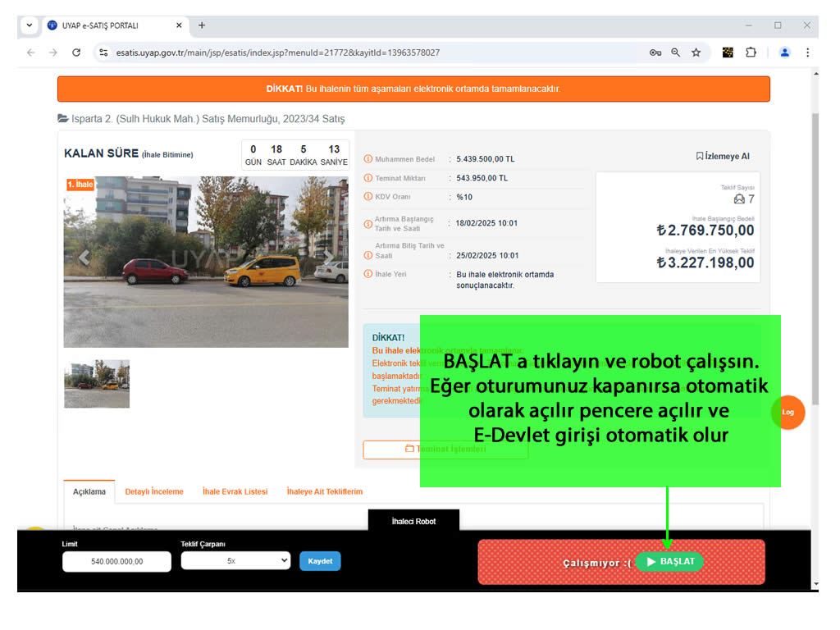Switch to the Açıklama tab

pyautogui.click(x=89, y=492)
